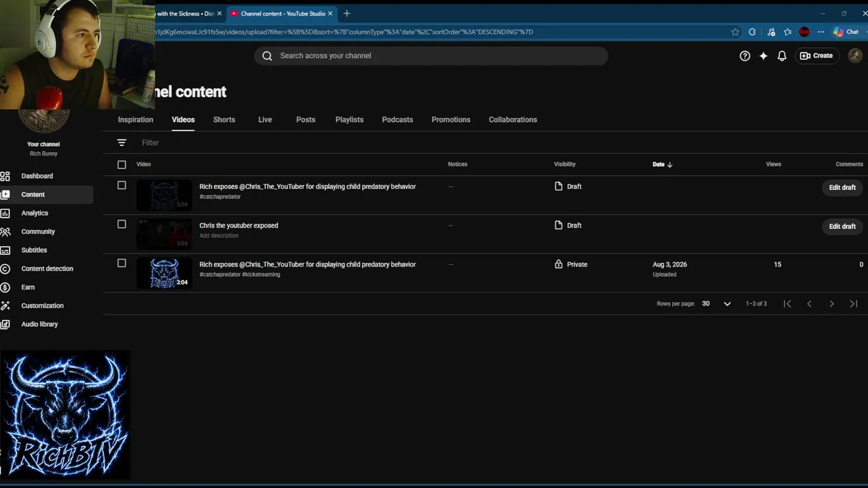This screenshot has width=868, height=488.
Task: Switch to the Shorts tab
Action: (x=224, y=119)
